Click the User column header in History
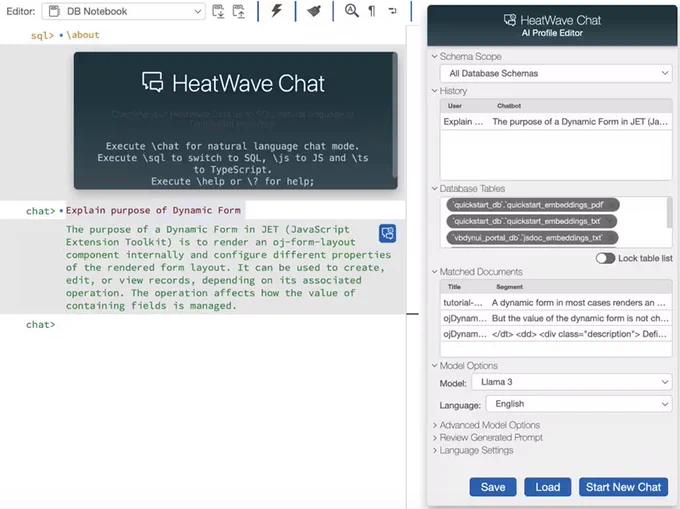680x509 pixels. click(x=454, y=106)
